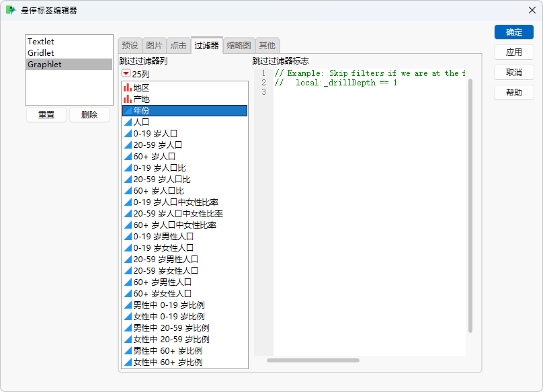Click the local:_drillDepth comment line

pos(336,83)
